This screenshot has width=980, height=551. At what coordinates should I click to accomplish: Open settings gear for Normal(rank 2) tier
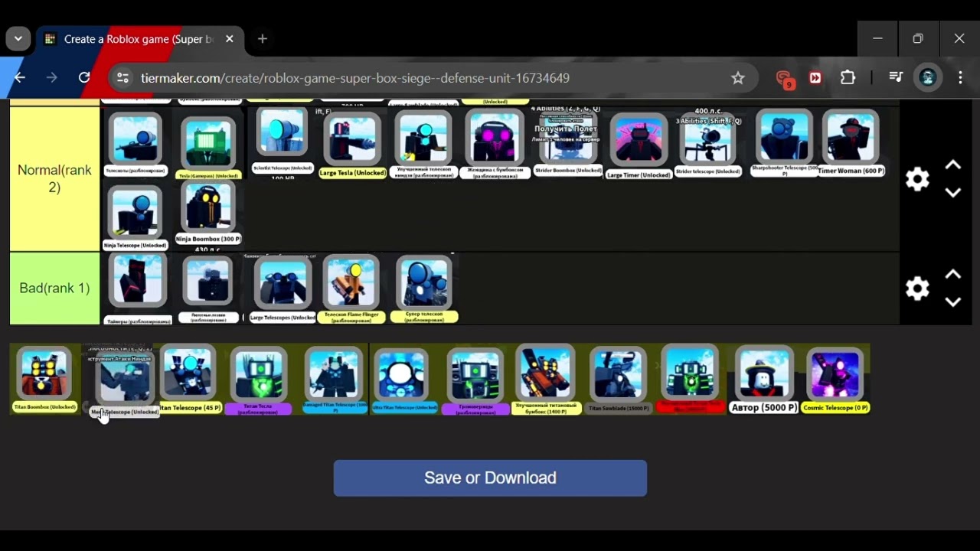[917, 179]
